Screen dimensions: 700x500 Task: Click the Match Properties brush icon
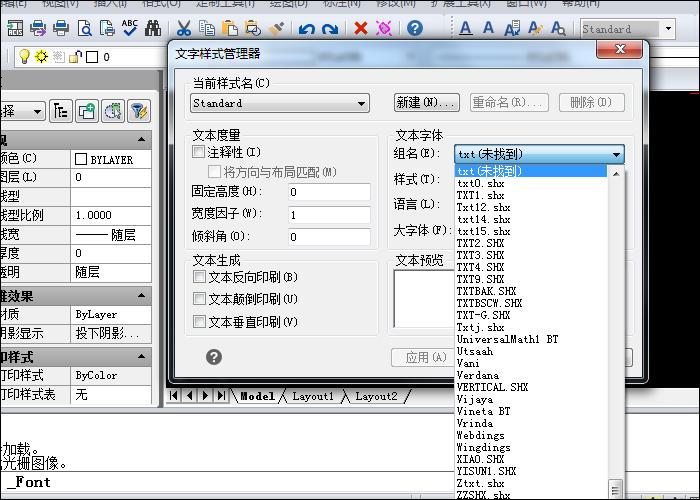(277, 29)
